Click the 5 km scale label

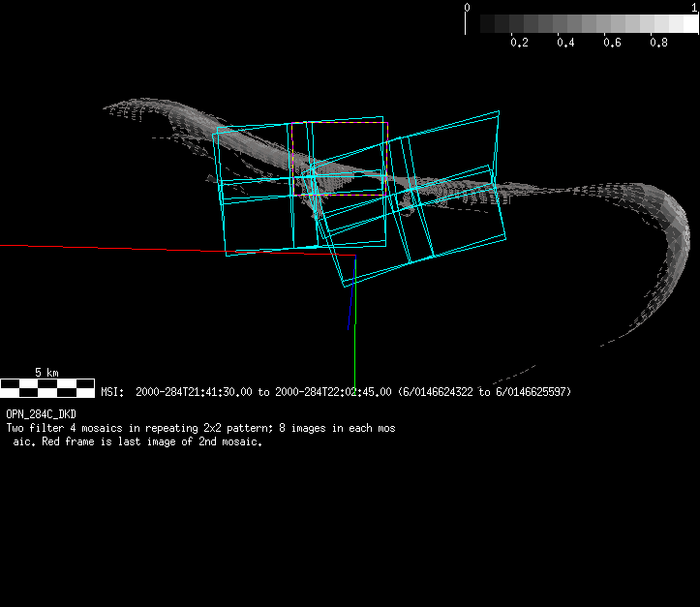[46, 372]
